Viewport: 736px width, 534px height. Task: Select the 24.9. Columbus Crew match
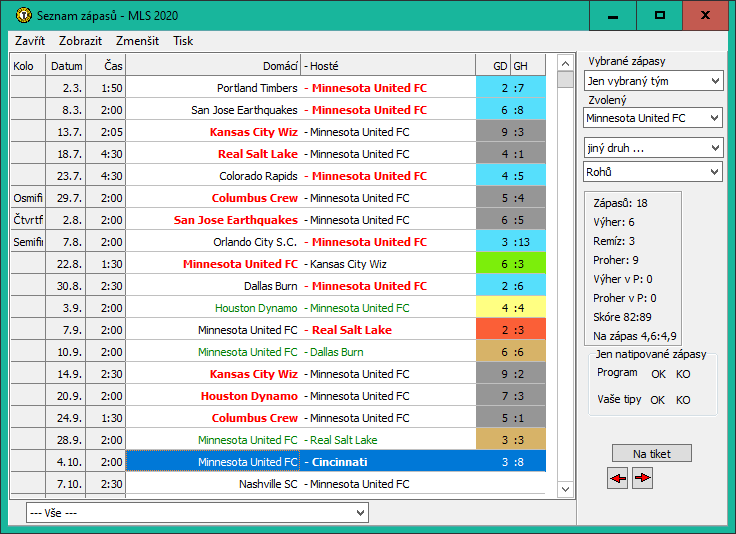click(x=278, y=418)
